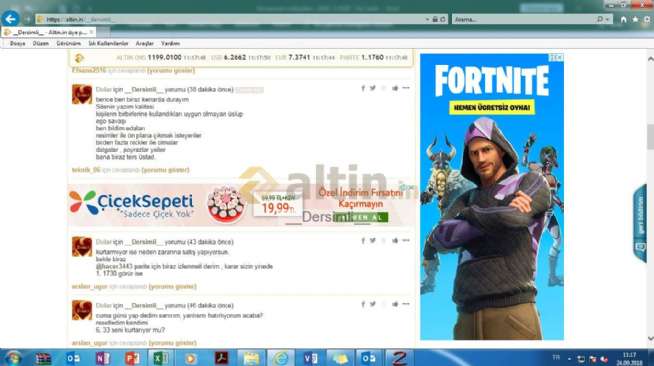The height and width of the screenshot is (366, 654).
Task: Like the third comment with thumbs-up
Action: [x=395, y=304]
